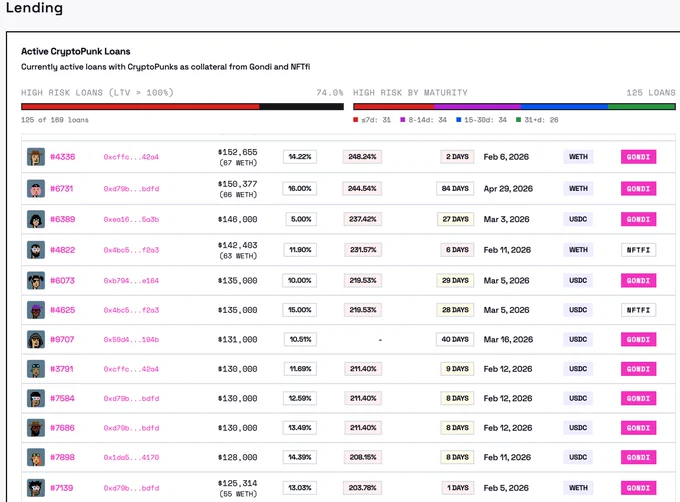Viewport: 680px width, 502px height.
Task: Click the Active CryptoPunk Loans title
Action: point(75,51)
